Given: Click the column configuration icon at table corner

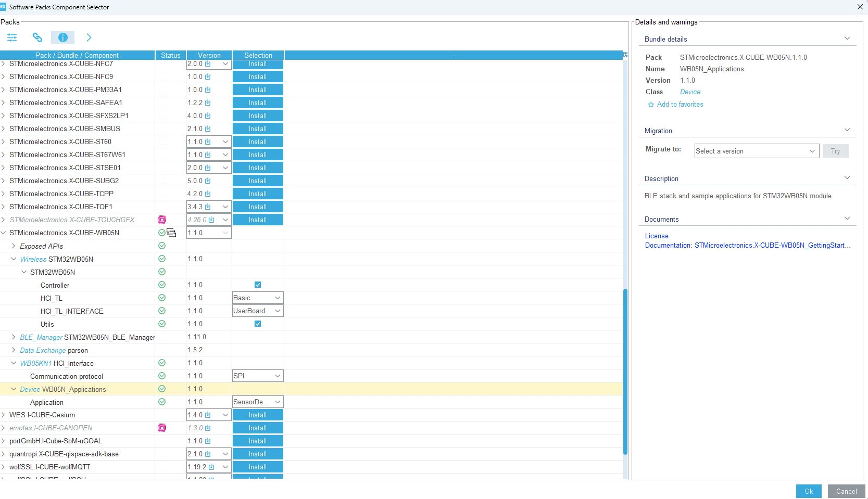Looking at the screenshot, I should pyautogui.click(x=625, y=55).
